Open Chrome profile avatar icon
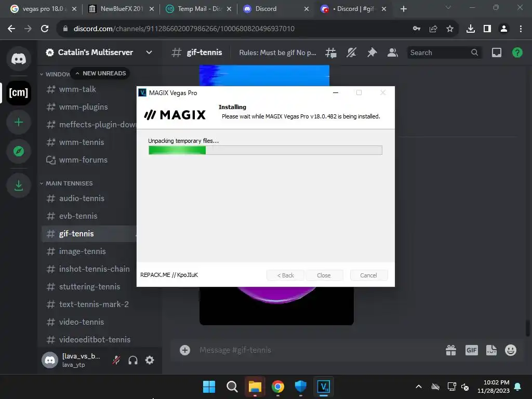The height and width of the screenshot is (399, 532). (504, 29)
